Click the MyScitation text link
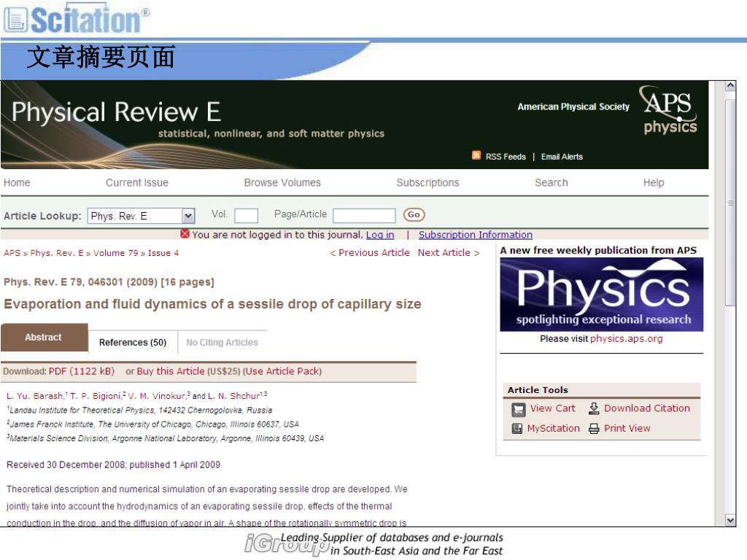 coord(553,429)
